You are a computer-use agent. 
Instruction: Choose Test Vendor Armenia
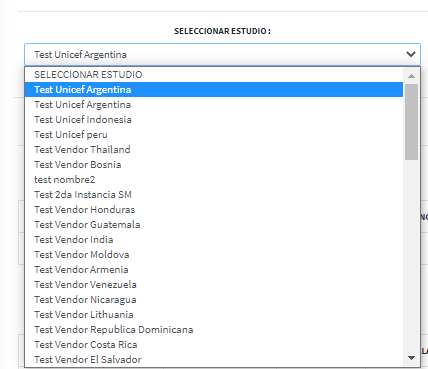click(x=214, y=270)
